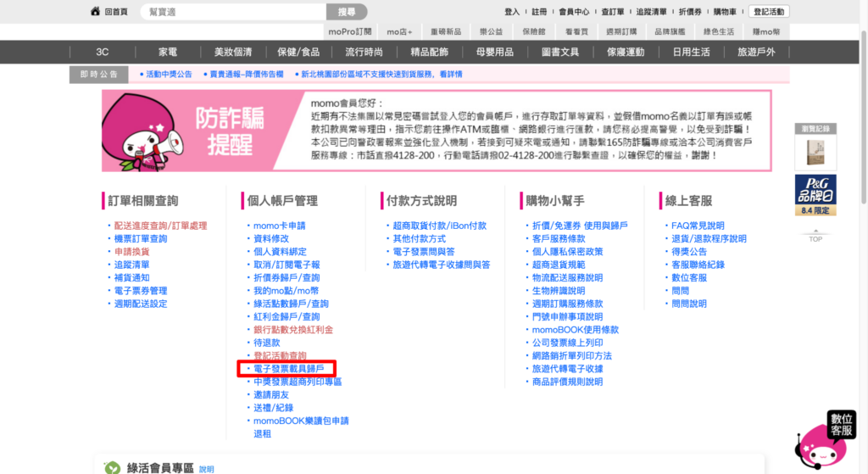Image resolution: width=868 pixels, height=474 pixels.
Task: Click the 購物車 link in the header
Action: (x=725, y=12)
